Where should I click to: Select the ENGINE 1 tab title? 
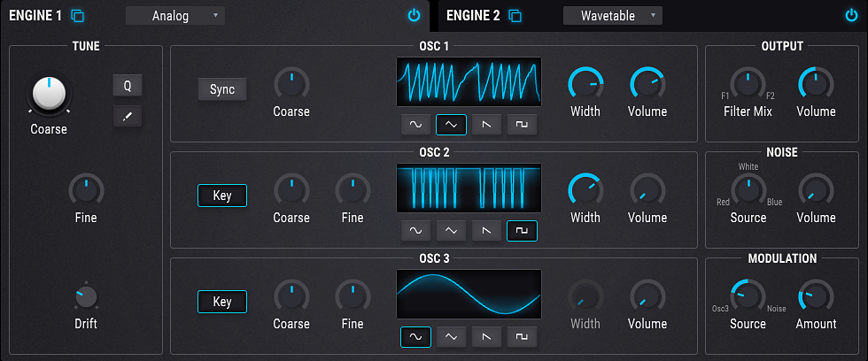pos(35,16)
